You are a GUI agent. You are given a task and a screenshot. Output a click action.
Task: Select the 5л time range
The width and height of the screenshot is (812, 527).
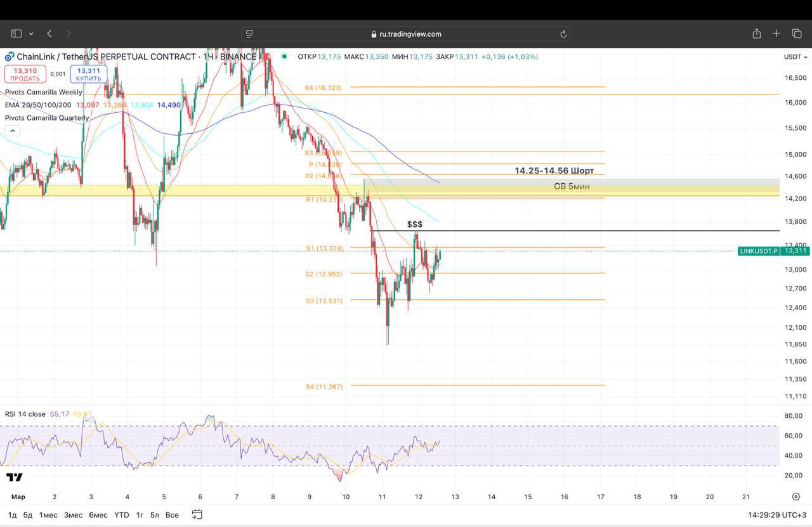[x=155, y=515]
